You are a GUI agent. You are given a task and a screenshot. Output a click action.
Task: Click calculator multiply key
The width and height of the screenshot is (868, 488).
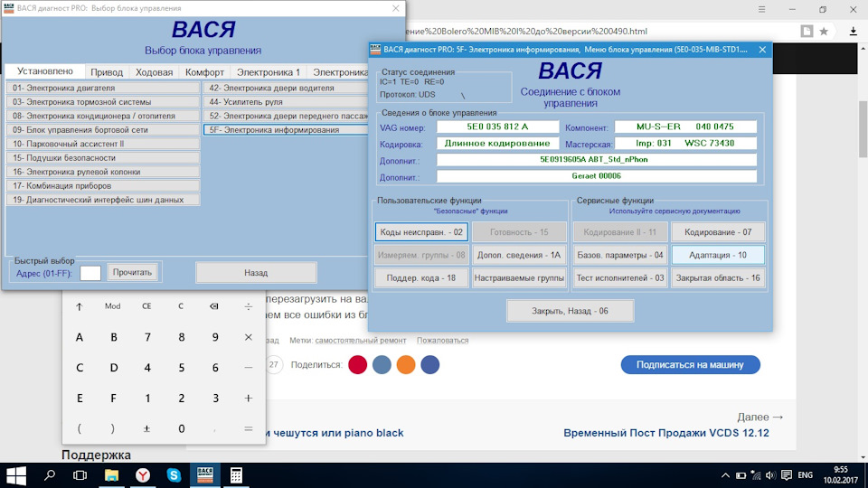(248, 337)
